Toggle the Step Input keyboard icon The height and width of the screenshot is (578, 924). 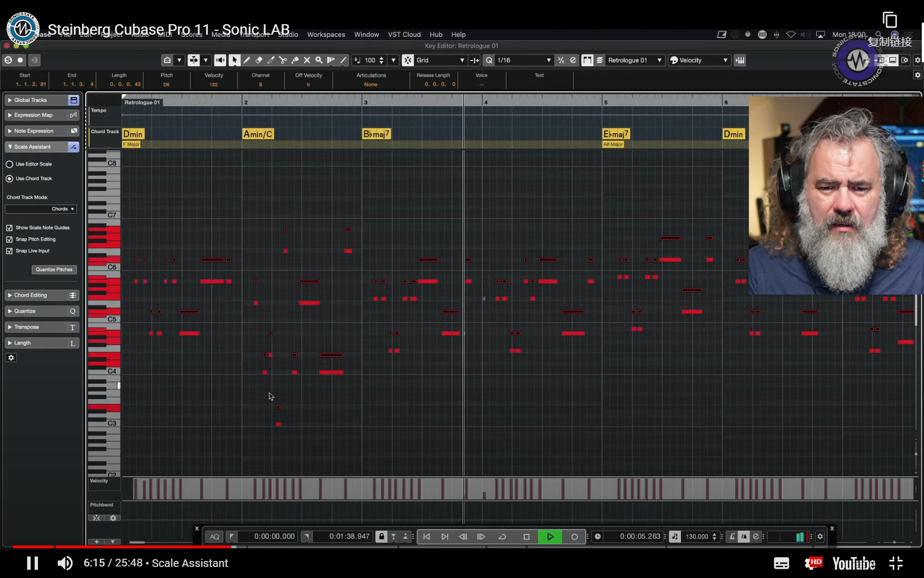coord(740,60)
